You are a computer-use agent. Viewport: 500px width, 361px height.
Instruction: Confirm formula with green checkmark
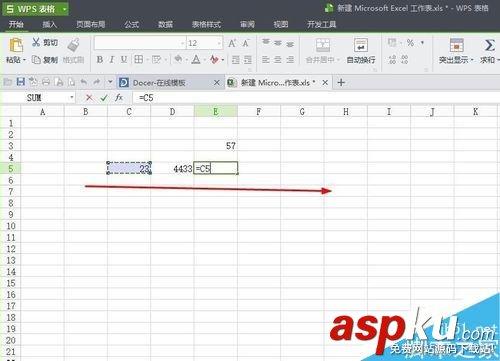[x=104, y=98]
